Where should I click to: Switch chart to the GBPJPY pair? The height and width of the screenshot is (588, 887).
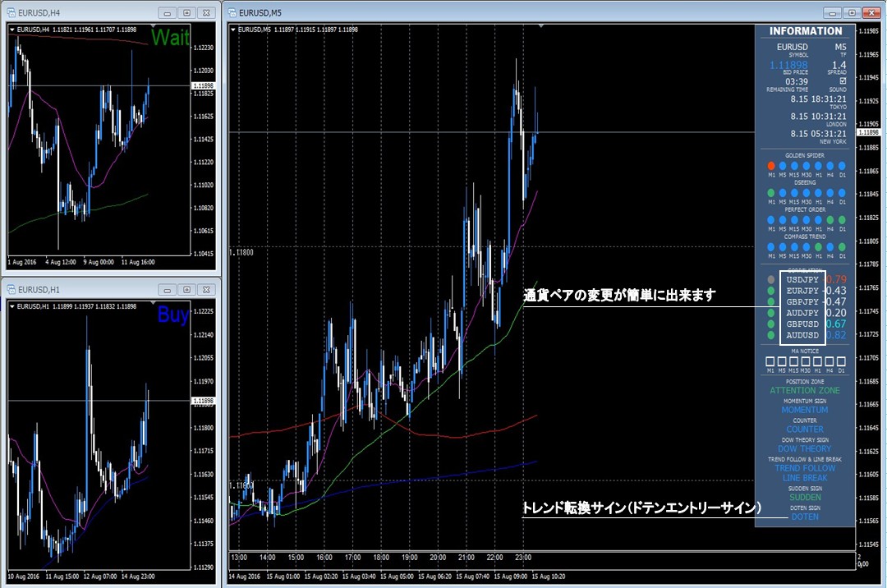click(x=802, y=302)
